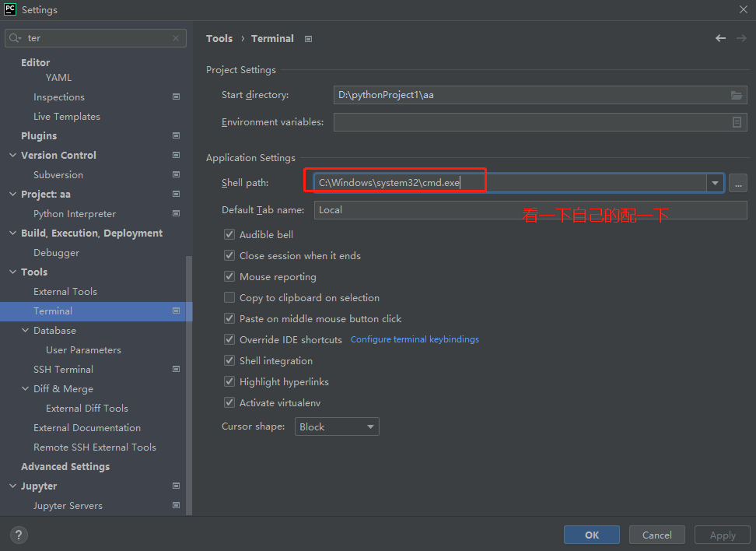Select Live Templates in the tree

(x=67, y=116)
